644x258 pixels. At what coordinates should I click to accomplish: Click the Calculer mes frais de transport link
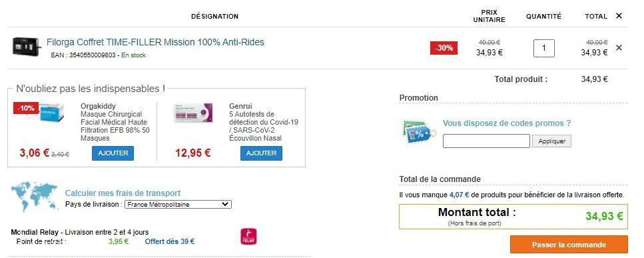click(123, 193)
